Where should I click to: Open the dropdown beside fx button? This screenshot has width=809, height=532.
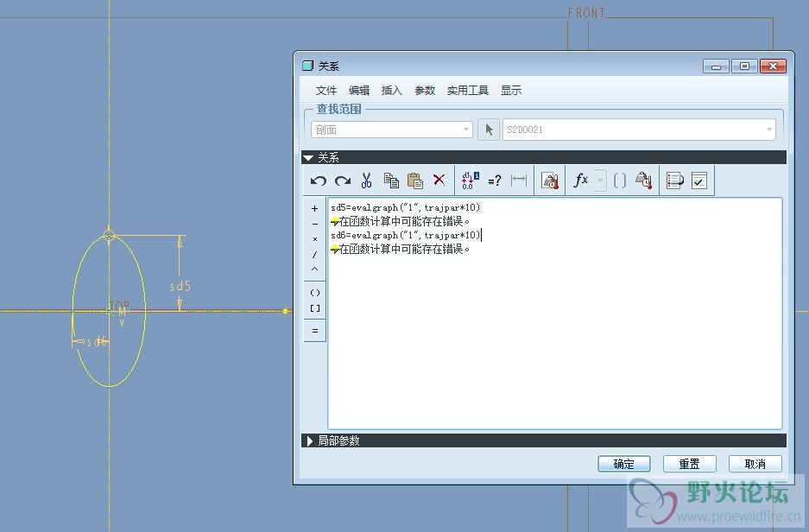point(600,180)
